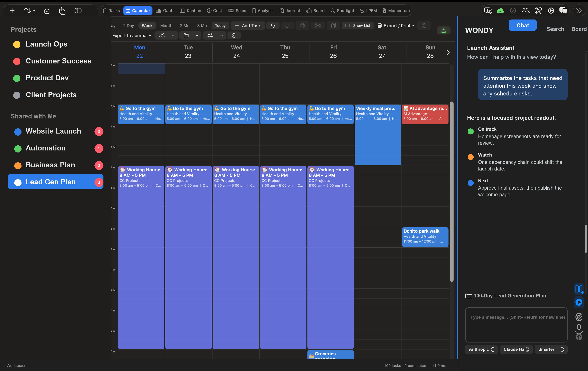Switch to the Gantt view tab
This screenshot has height=371, width=588.
pyautogui.click(x=165, y=10)
